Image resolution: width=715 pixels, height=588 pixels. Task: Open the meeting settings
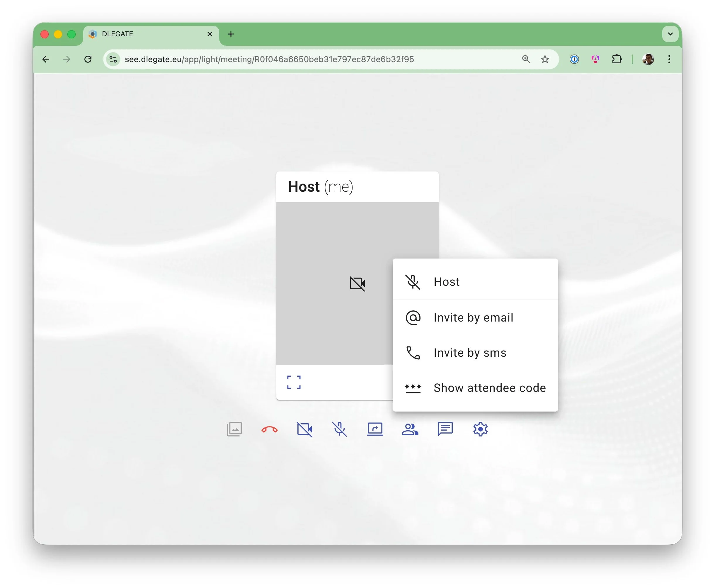coord(480,429)
